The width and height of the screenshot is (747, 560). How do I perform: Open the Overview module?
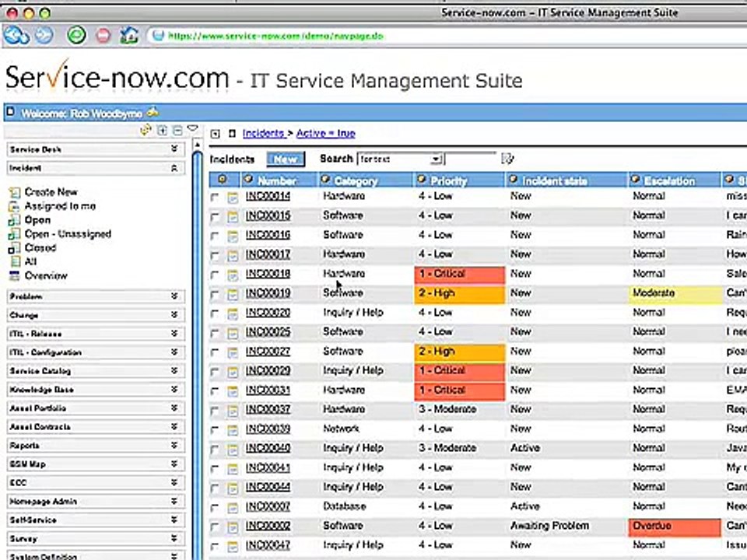click(x=46, y=275)
